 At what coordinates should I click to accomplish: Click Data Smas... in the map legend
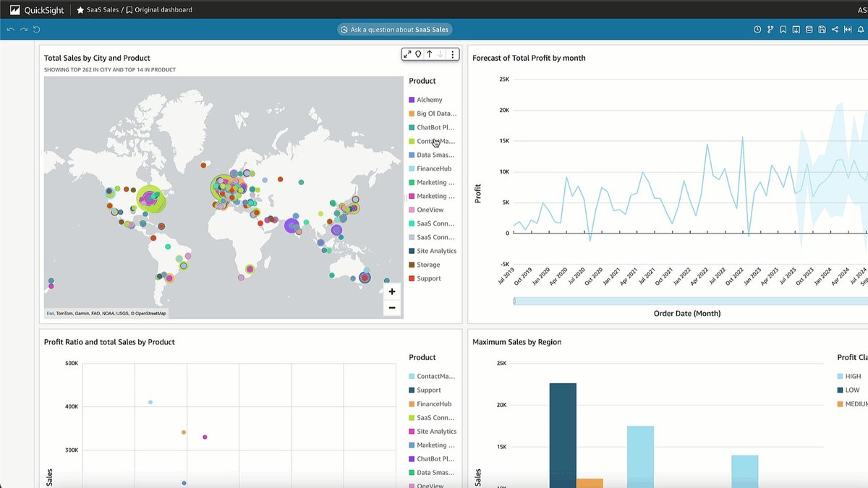[x=433, y=155]
